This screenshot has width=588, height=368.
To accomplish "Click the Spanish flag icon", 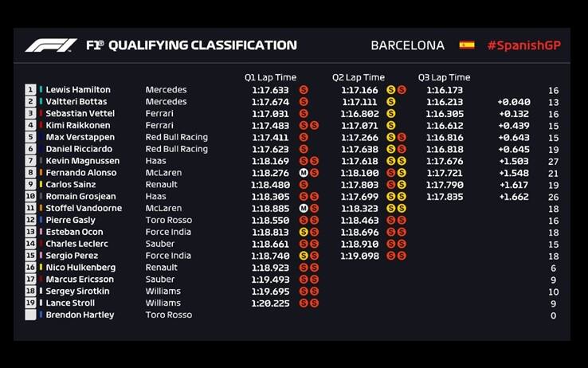I will 467,45.
